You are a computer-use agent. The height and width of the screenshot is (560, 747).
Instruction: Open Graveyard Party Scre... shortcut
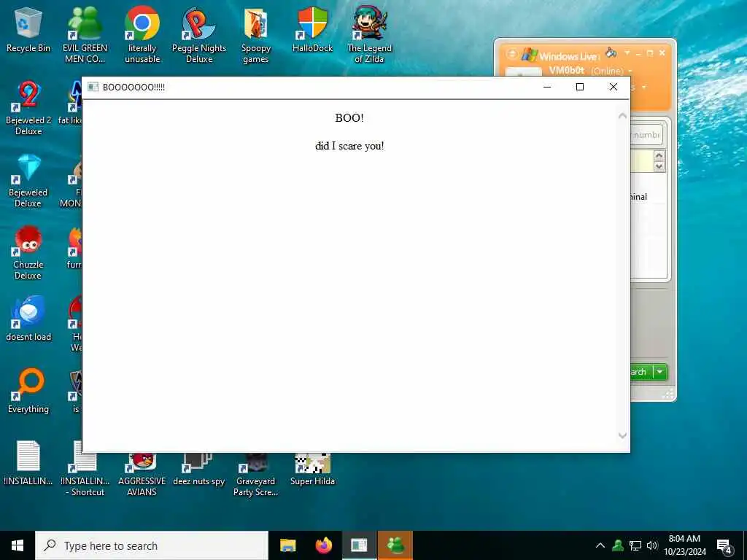(256, 474)
